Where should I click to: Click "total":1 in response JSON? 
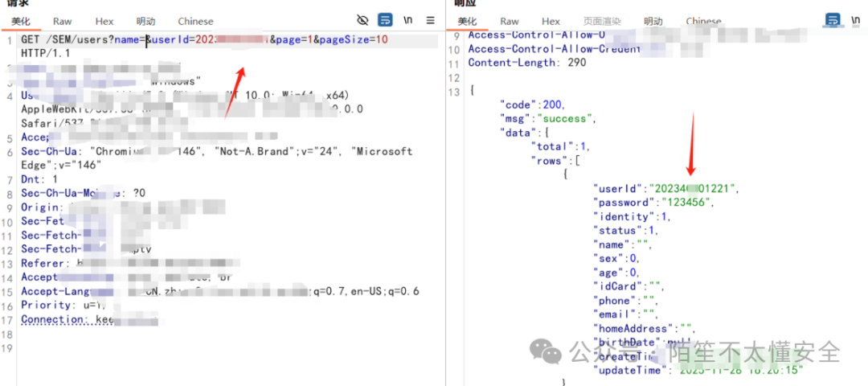561,146
